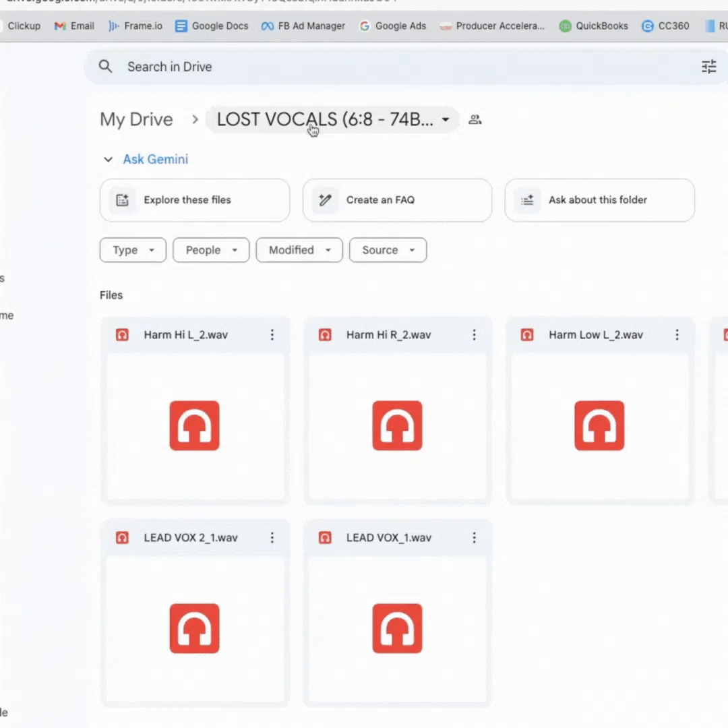Click audio file icon beside LEAD VOX 2_1.wav
The width and height of the screenshot is (728, 728).
click(x=122, y=538)
